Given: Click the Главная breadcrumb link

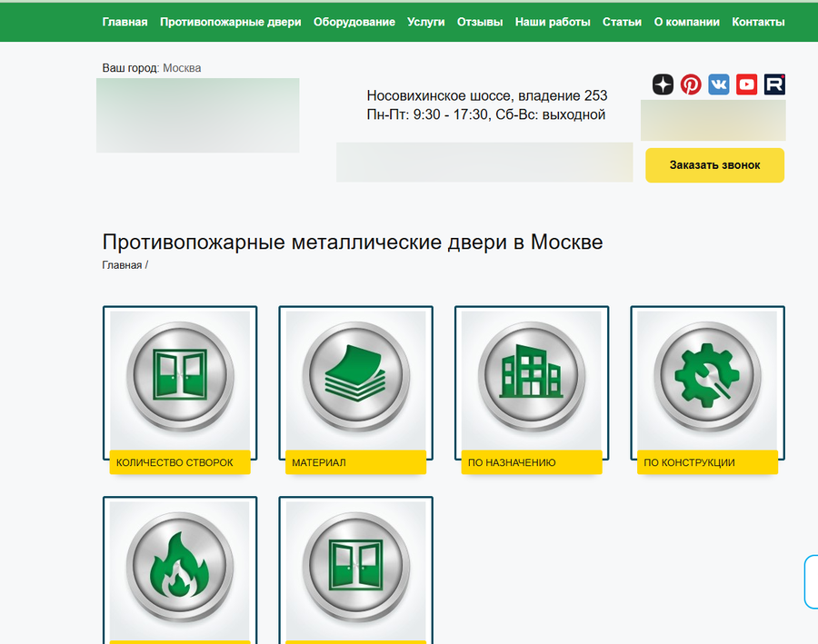Looking at the screenshot, I should [x=122, y=265].
